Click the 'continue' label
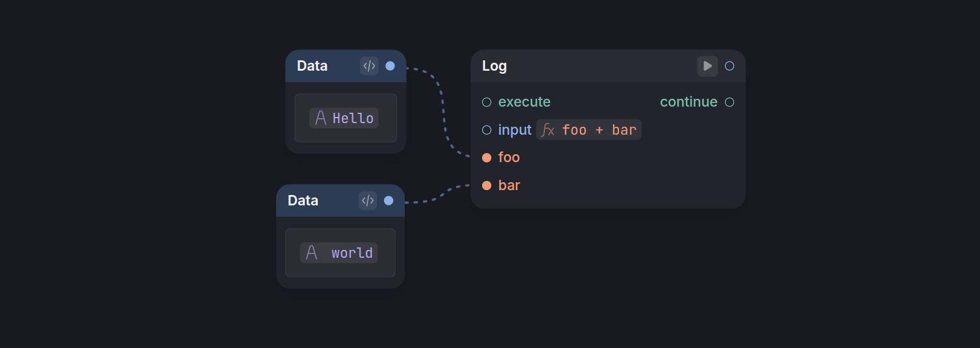The height and width of the screenshot is (348, 980). (688, 102)
